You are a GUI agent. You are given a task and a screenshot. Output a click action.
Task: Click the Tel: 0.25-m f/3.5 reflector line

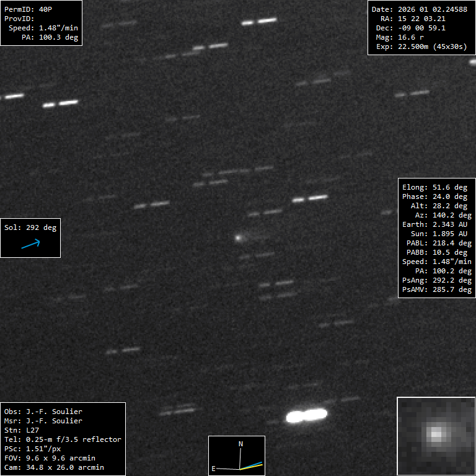[63, 439]
